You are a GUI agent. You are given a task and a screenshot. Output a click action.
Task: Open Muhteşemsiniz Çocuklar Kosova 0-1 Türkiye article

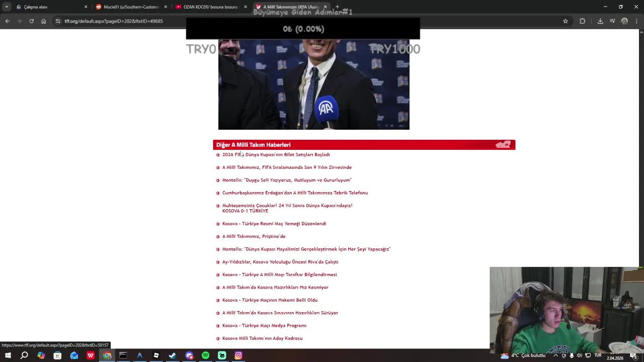click(287, 208)
